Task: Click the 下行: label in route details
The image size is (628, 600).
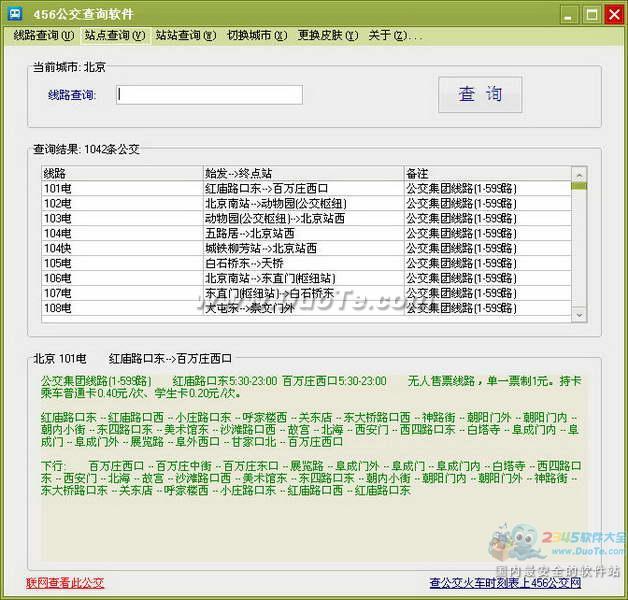Action: click(x=53, y=466)
